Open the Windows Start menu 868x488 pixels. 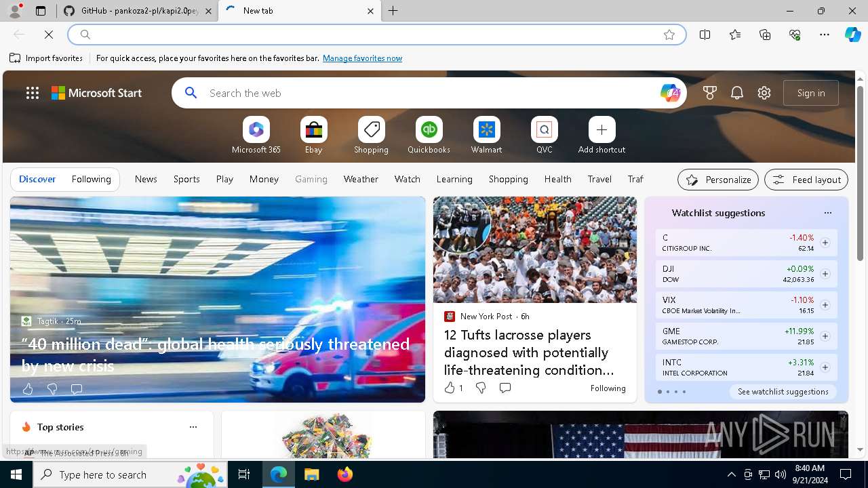pyautogui.click(x=16, y=474)
